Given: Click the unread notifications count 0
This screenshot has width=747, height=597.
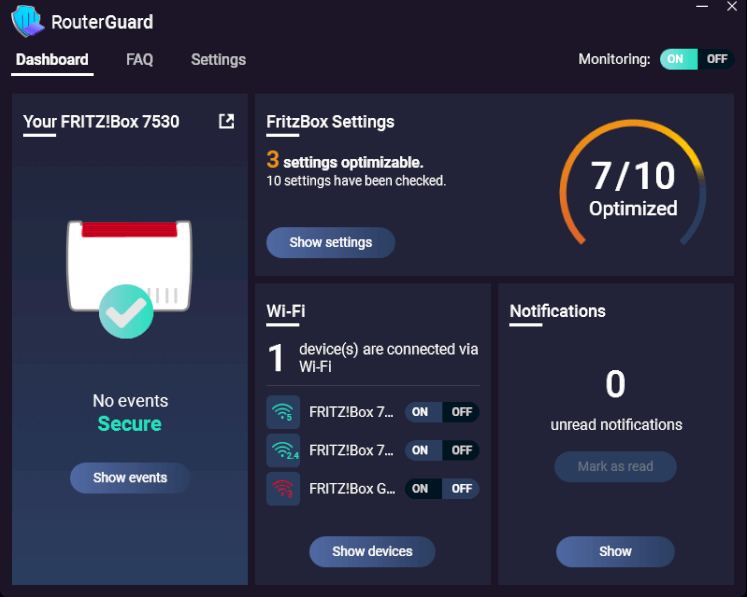Looking at the screenshot, I should coord(615,384).
